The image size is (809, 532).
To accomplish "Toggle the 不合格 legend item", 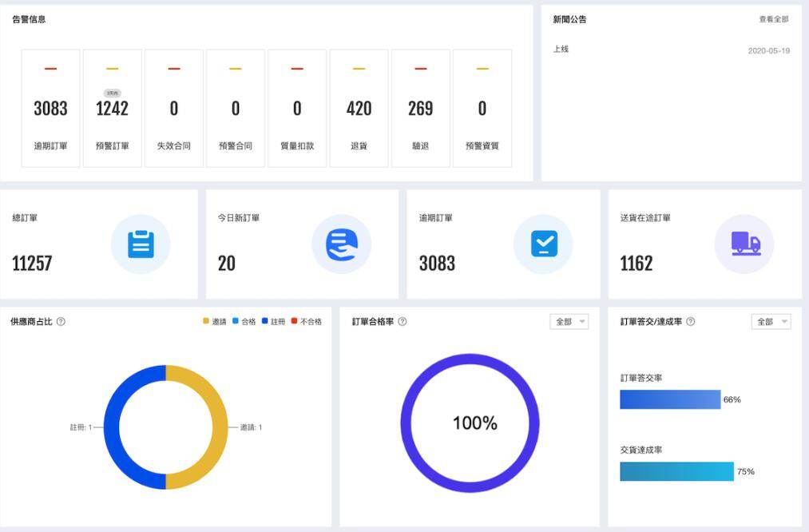I will [307, 322].
